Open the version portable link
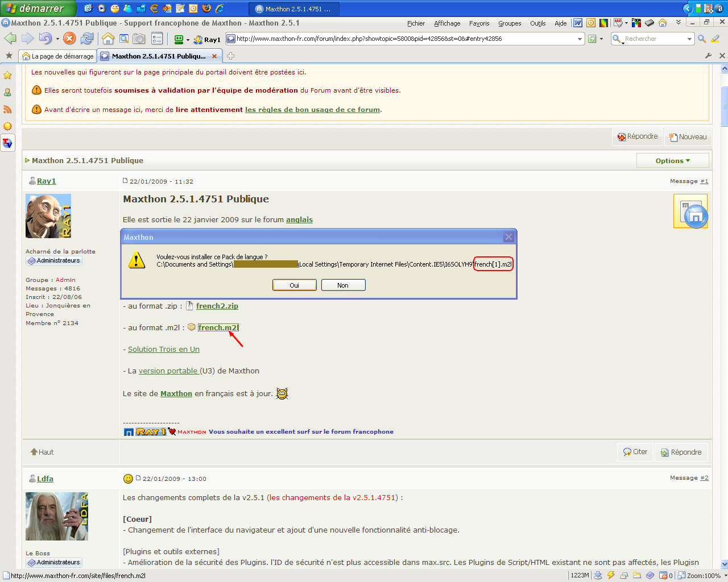Viewport: 728px width, 582px height. 168,371
